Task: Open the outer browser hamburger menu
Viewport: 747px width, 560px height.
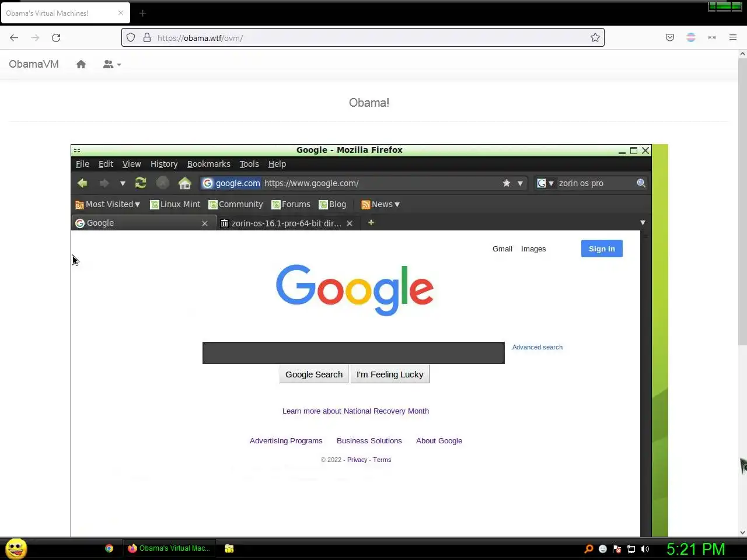Action: pos(733,38)
